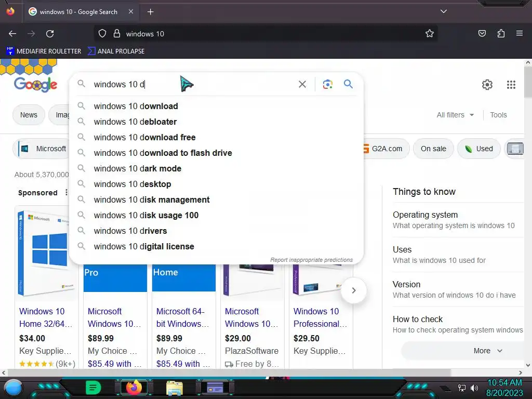This screenshot has height=399, width=532.
Task: Open the Extensions puzzle icon
Action: click(501, 34)
